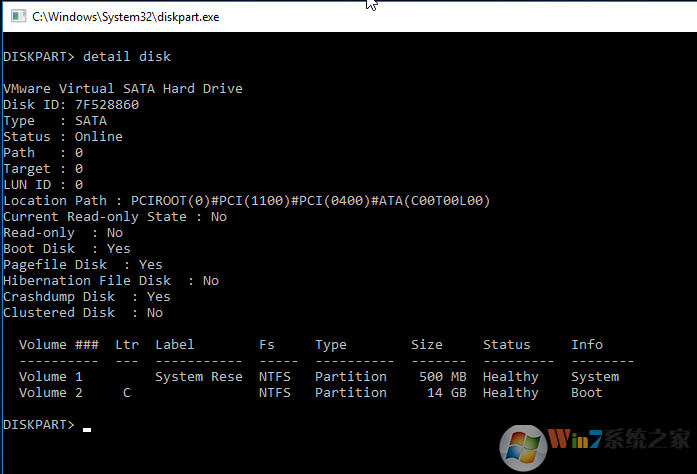697x474 pixels.
Task: Click the Volume 2 'Healthy' status cell
Action: click(511, 393)
